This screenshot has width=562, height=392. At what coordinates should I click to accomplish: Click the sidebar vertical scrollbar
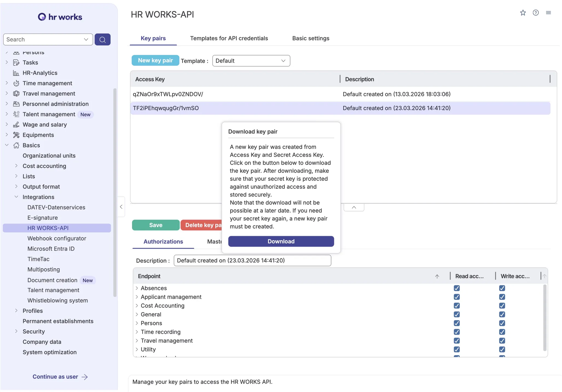pos(115,192)
